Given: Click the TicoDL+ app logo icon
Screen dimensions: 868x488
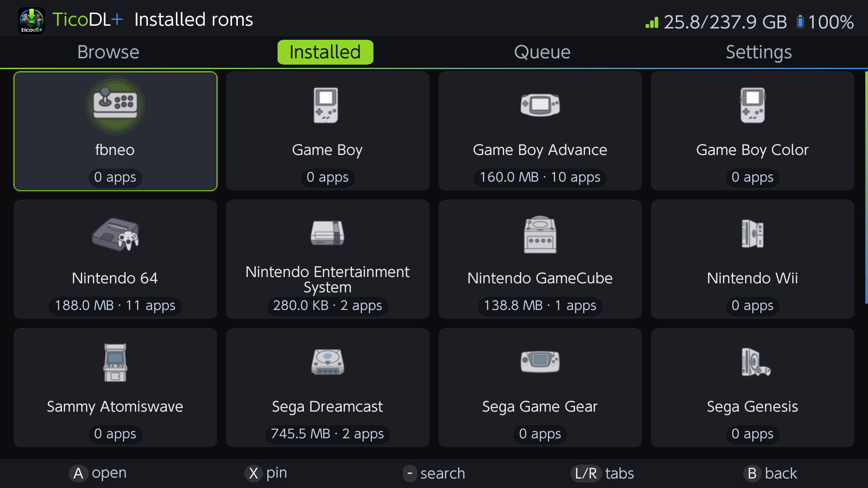Looking at the screenshot, I should tap(32, 20).
